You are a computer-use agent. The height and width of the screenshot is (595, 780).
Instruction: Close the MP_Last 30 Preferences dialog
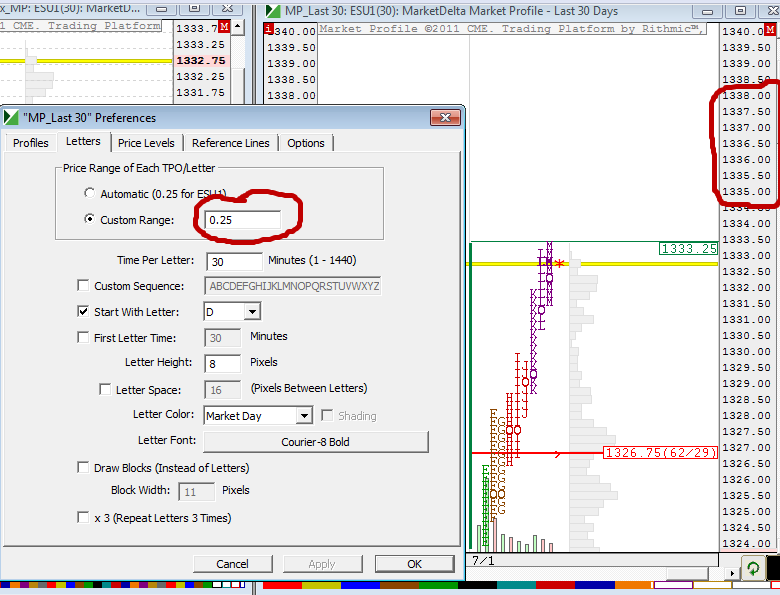point(444,118)
